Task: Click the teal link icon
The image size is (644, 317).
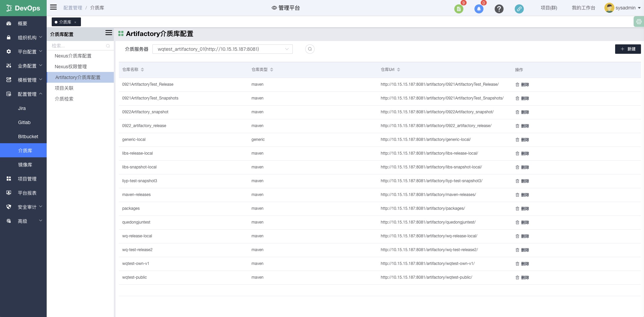Action: (519, 9)
